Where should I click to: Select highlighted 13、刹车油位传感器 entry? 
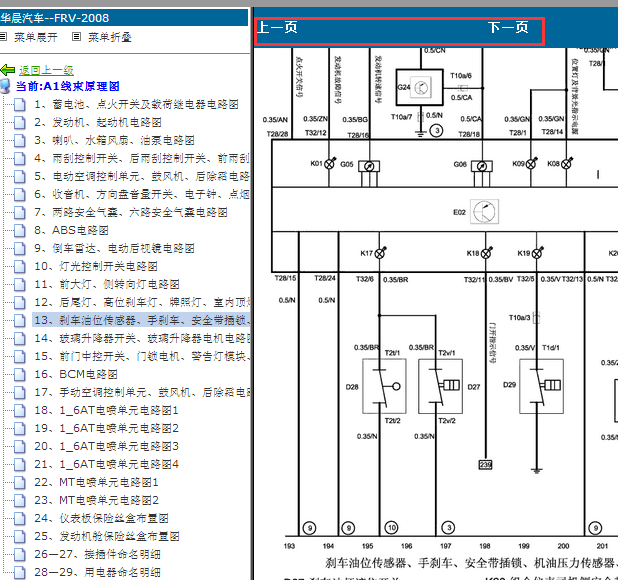tap(141, 320)
